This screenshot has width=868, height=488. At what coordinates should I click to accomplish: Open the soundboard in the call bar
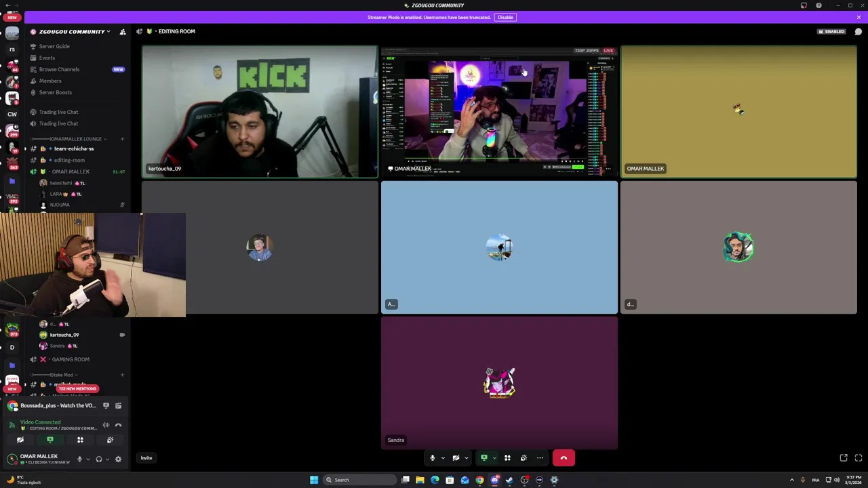(x=524, y=458)
